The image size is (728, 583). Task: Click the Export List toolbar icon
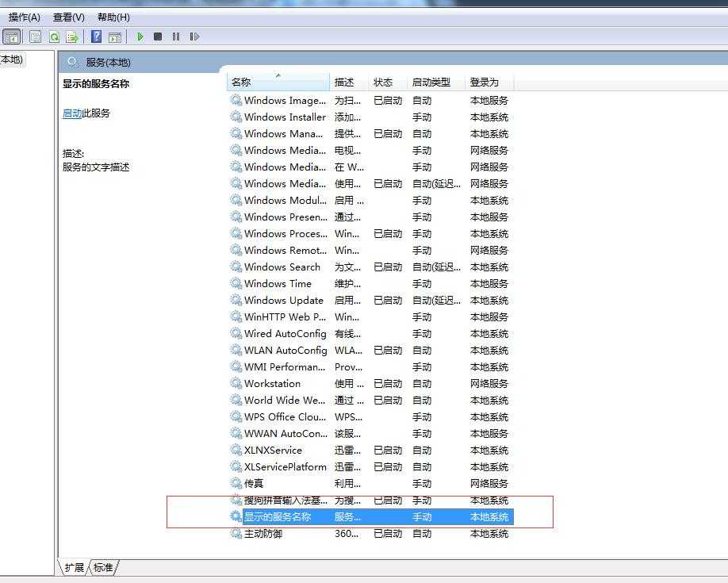coord(72,36)
